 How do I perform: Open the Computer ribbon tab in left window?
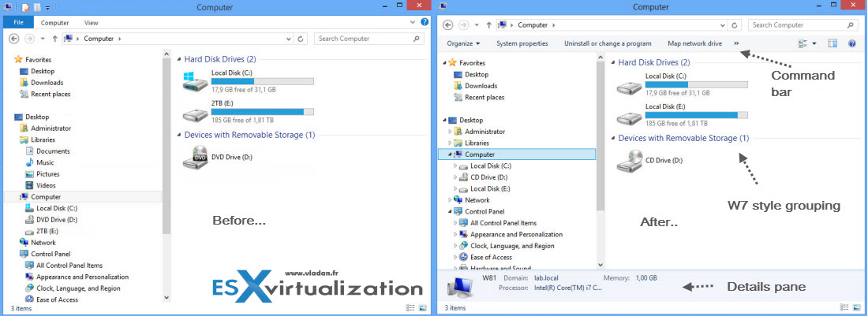coord(54,23)
